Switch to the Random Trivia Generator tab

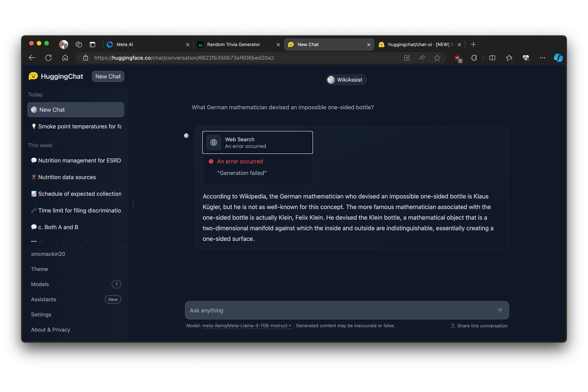(x=238, y=44)
